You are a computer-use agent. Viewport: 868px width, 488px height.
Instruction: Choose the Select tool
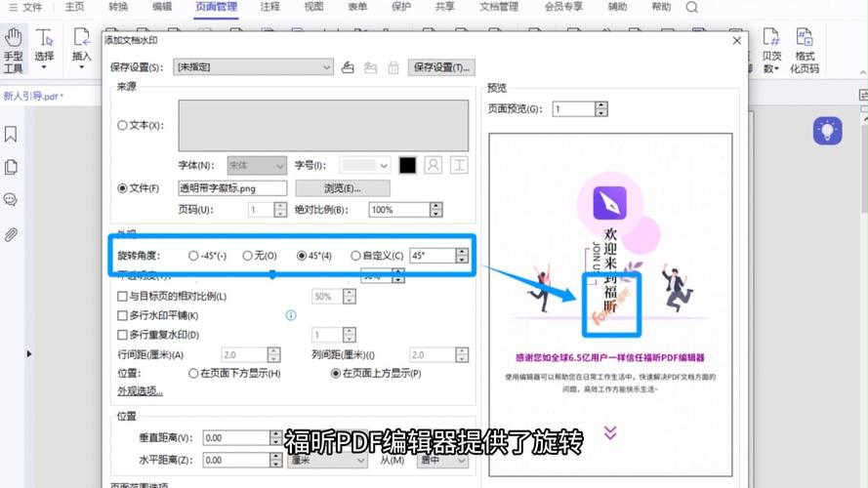(x=44, y=51)
